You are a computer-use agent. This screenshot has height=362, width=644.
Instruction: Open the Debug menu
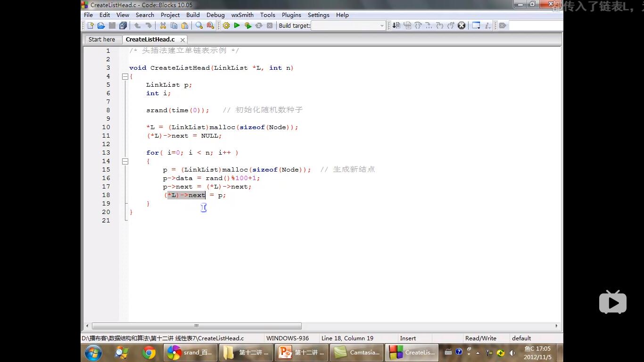tap(215, 15)
